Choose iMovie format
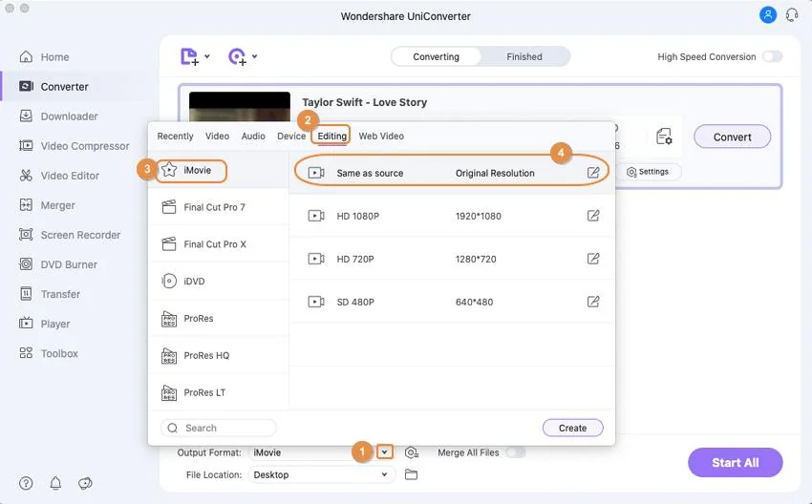 coord(219,170)
